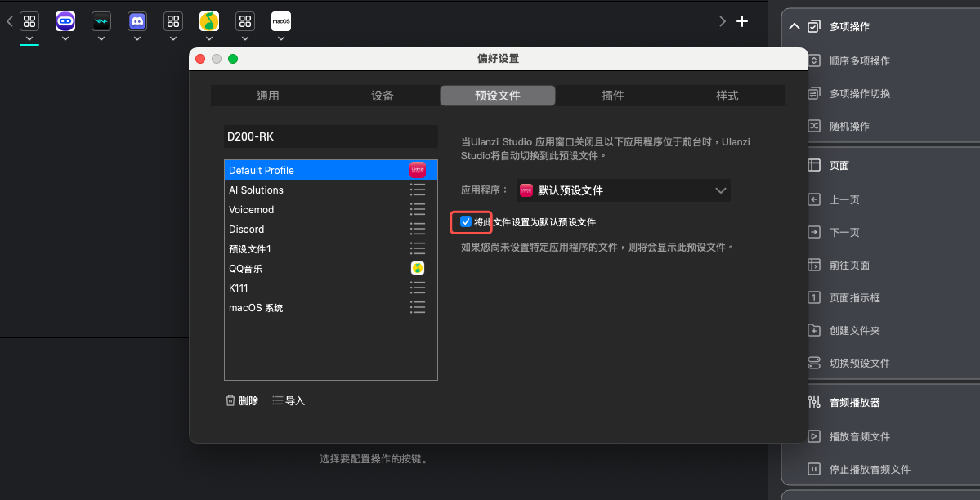Click the Random Action (随机操作) icon

pyautogui.click(x=814, y=126)
